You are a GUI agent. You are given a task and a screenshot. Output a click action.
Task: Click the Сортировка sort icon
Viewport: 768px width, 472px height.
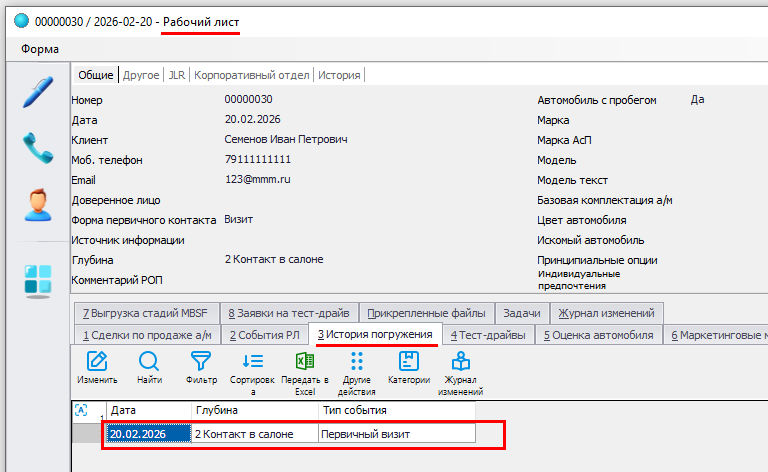coord(253,362)
